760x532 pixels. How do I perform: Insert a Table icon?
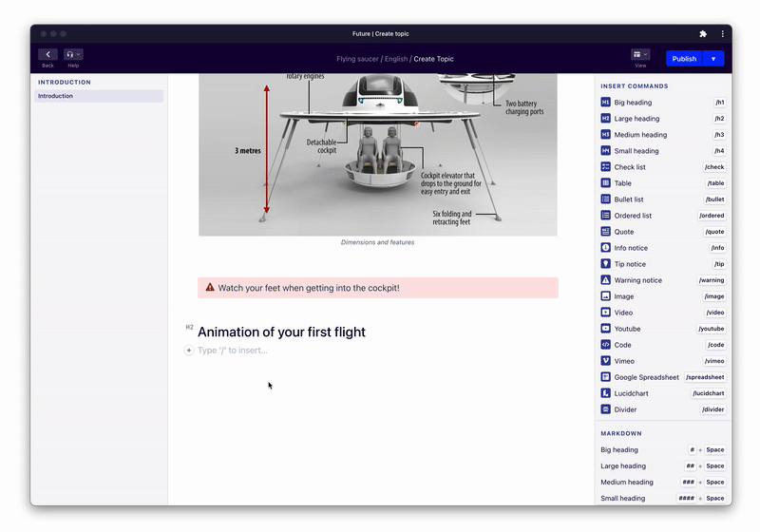(605, 183)
